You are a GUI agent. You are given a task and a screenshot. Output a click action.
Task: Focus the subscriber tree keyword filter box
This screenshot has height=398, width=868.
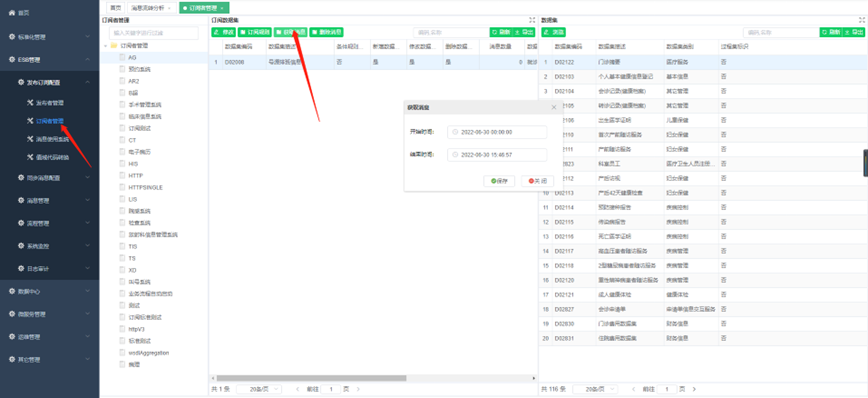coord(153,33)
